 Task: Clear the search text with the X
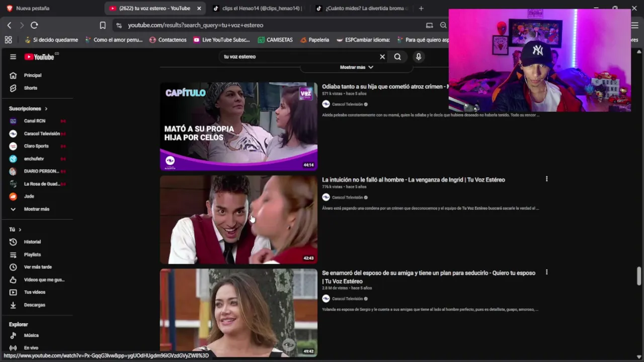(382, 57)
